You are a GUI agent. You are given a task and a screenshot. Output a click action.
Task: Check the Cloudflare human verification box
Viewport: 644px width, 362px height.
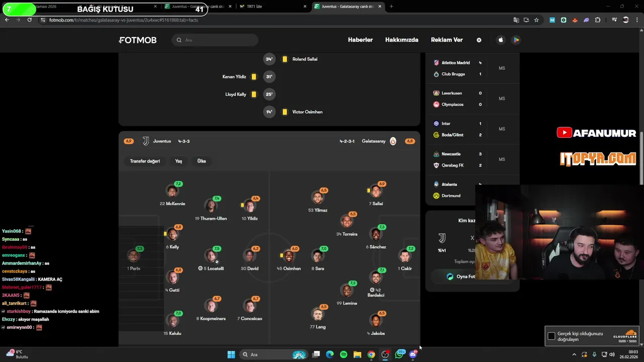pos(551,336)
